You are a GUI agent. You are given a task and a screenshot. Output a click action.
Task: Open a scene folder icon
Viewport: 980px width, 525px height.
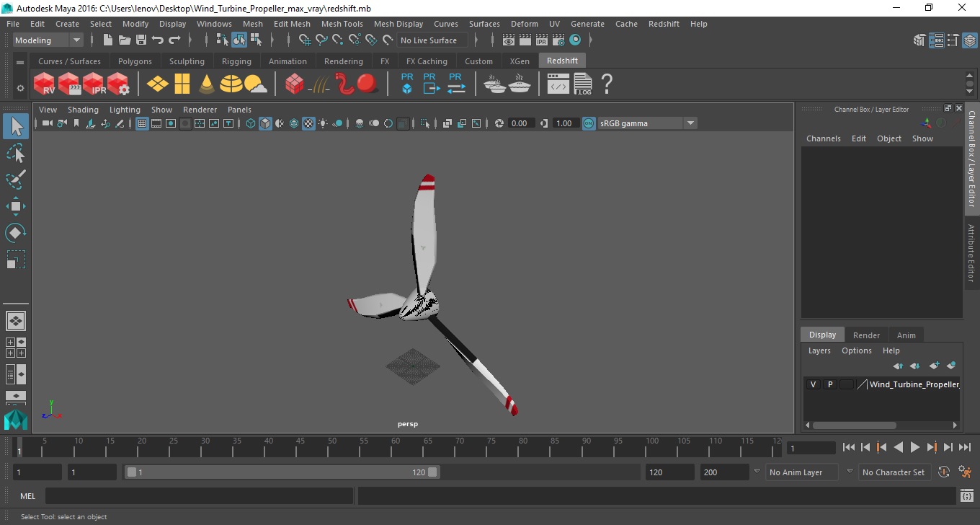click(125, 40)
